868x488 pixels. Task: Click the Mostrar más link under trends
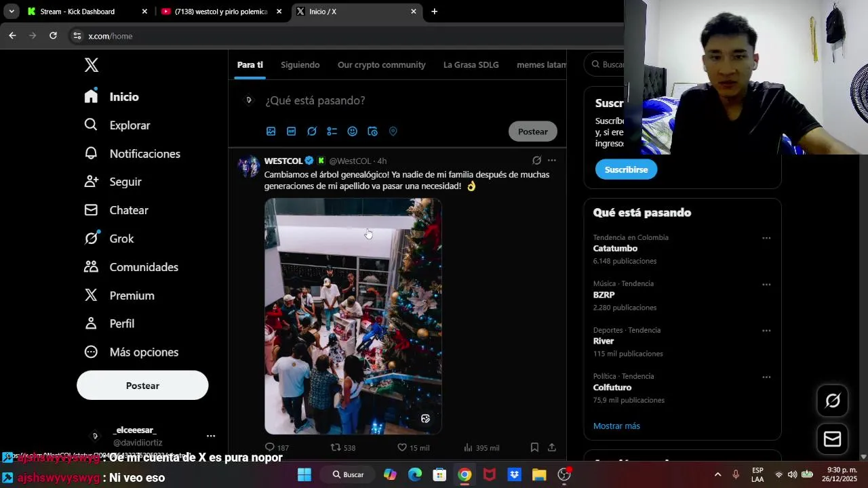pos(616,426)
